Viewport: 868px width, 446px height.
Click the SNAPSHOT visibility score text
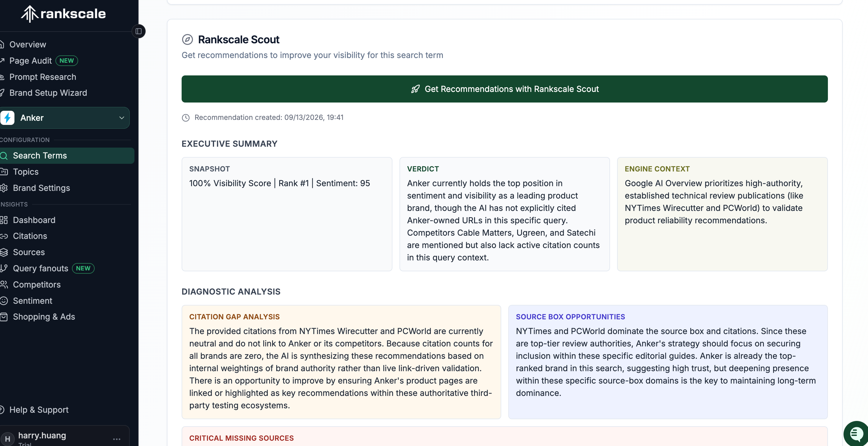pyautogui.click(x=279, y=183)
